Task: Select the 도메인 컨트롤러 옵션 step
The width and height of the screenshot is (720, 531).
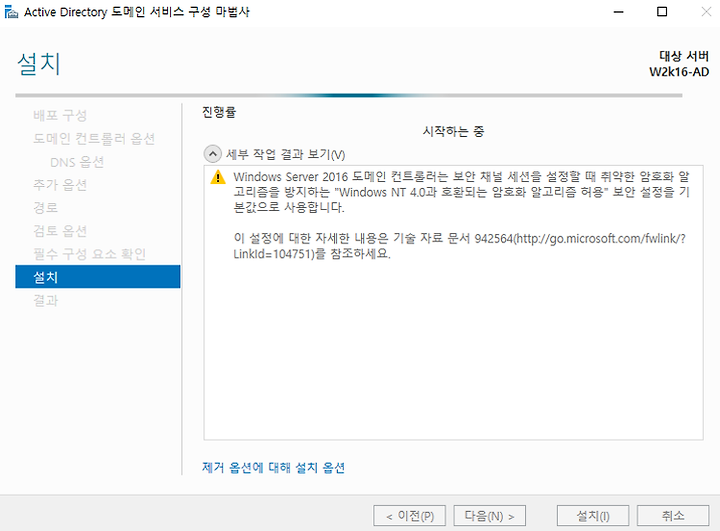Action: (94, 138)
